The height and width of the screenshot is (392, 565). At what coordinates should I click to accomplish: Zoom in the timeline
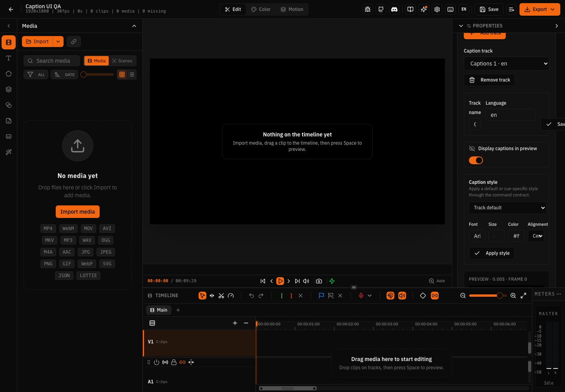point(513,296)
